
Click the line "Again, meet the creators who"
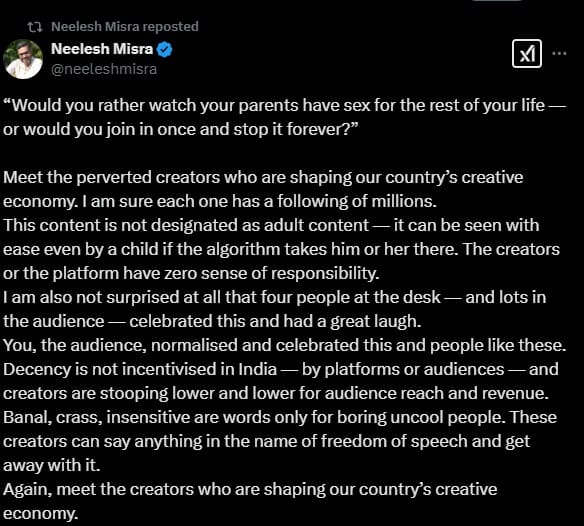pyautogui.click(x=250, y=489)
